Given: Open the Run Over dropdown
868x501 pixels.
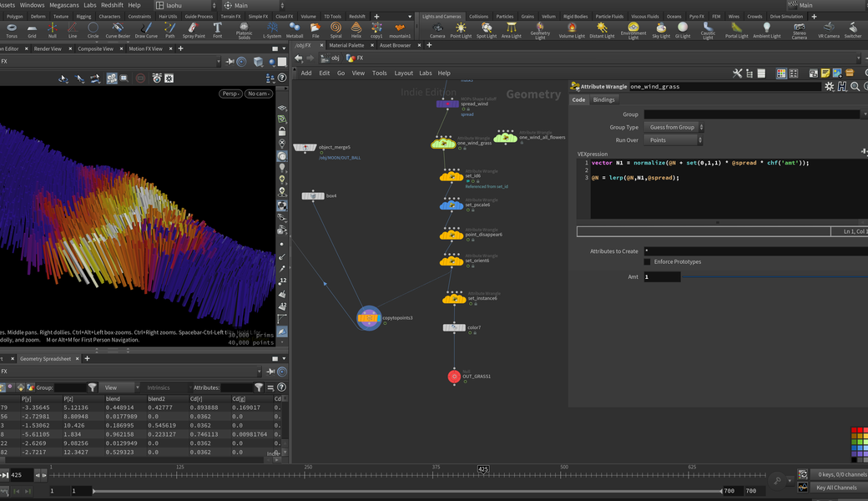Looking at the screenshot, I should click(674, 140).
